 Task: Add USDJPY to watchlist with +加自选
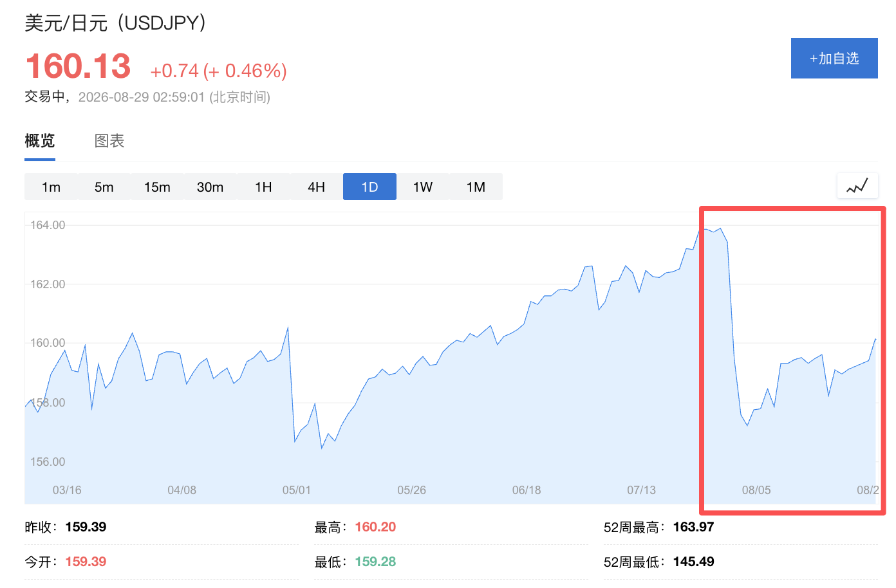point(834,59)
